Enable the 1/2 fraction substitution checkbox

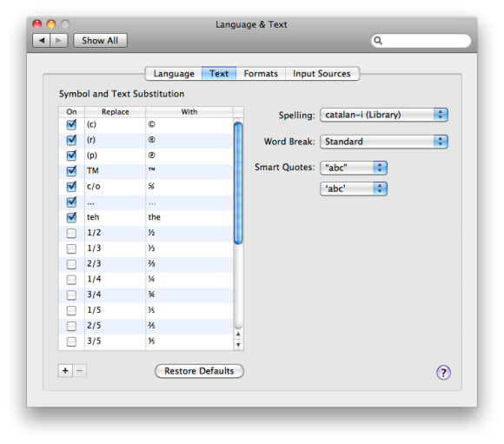pos(71,233)
